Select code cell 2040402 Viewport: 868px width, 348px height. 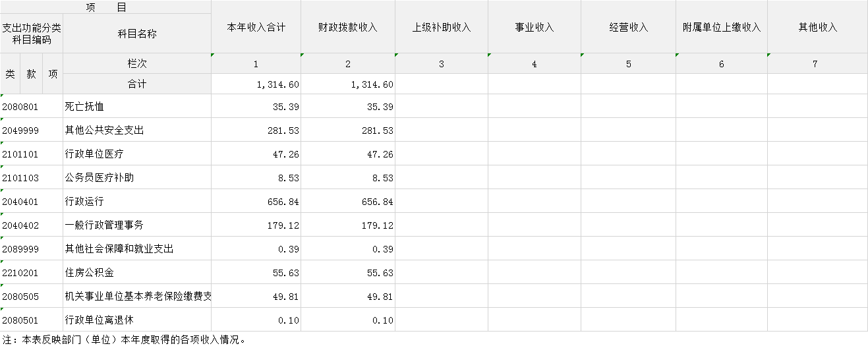pyautogui.click(x=21, y=225)
